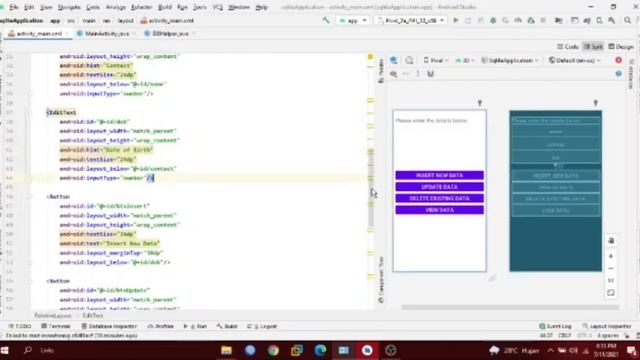Screen dimensions: 640x360
Task: Switch to the MainActivity.java tab
Action: [x=107, y=33]
